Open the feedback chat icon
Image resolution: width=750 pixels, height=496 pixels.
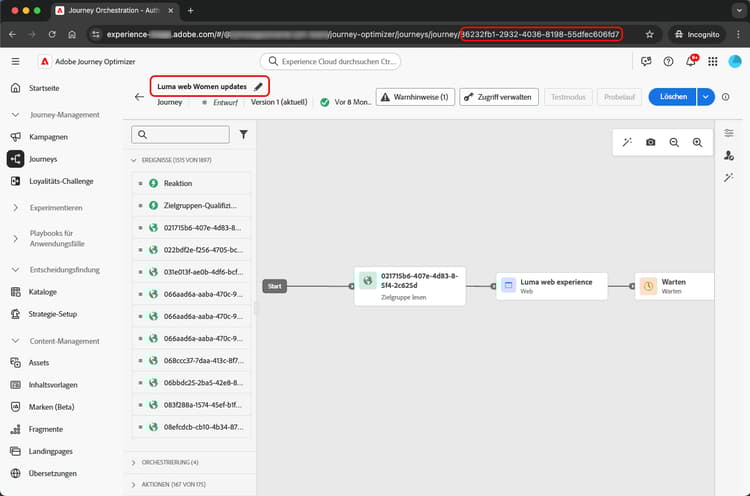point(646,61)
